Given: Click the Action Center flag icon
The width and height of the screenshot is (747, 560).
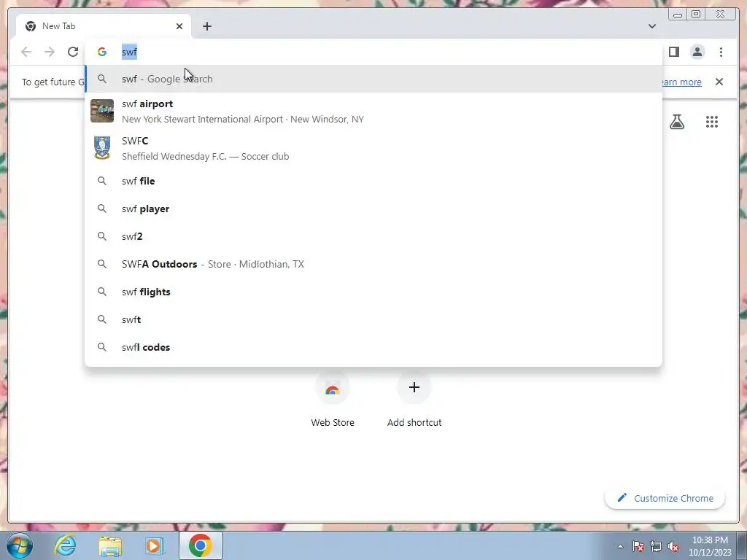Looking at the screenshot, I should click(638, 546).
